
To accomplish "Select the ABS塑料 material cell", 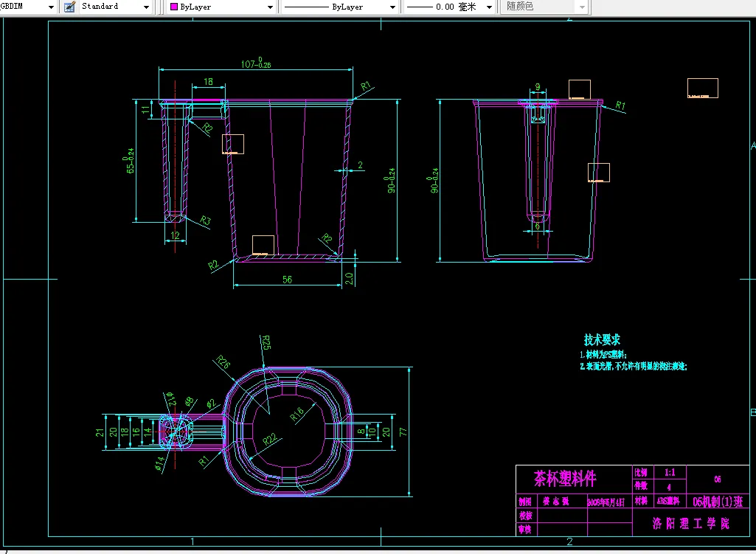I will coord(668,501).
